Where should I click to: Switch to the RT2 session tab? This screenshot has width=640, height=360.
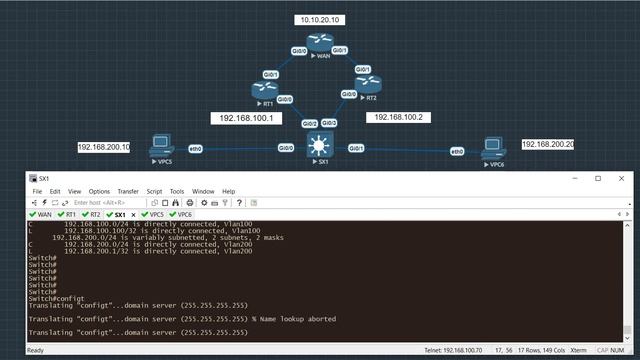click(x=91, y=215)
